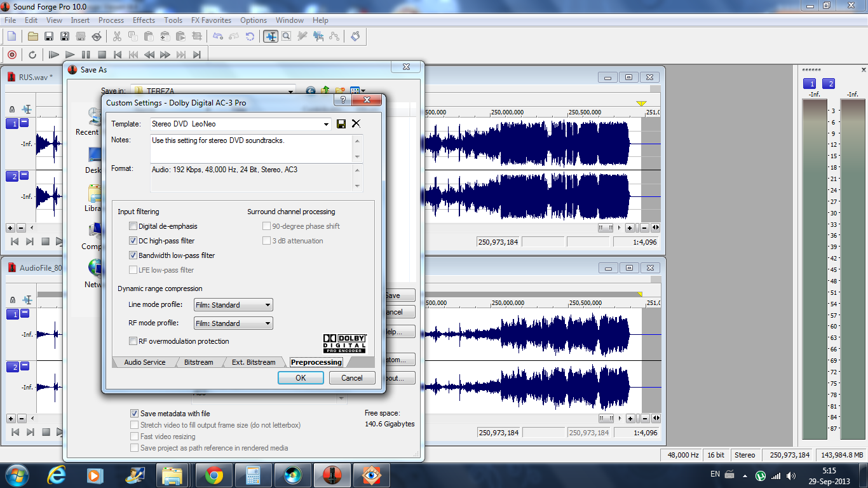Click into the Notes text field
The width and height of the screenshot is (868, 488).
[x=251, y=149]
